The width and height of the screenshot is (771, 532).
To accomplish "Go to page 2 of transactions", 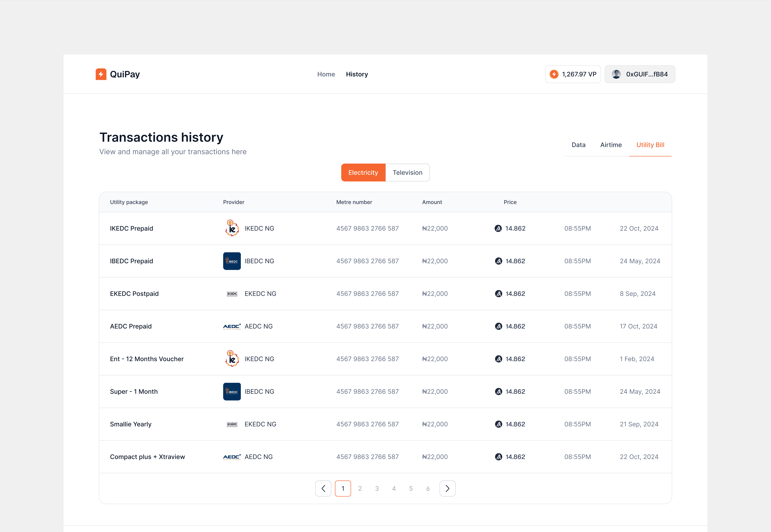I will (x=360, y=488).
